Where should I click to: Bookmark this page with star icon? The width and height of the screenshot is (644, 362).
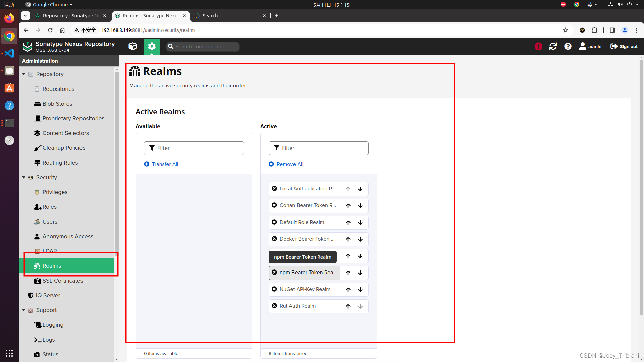(566, 30)
